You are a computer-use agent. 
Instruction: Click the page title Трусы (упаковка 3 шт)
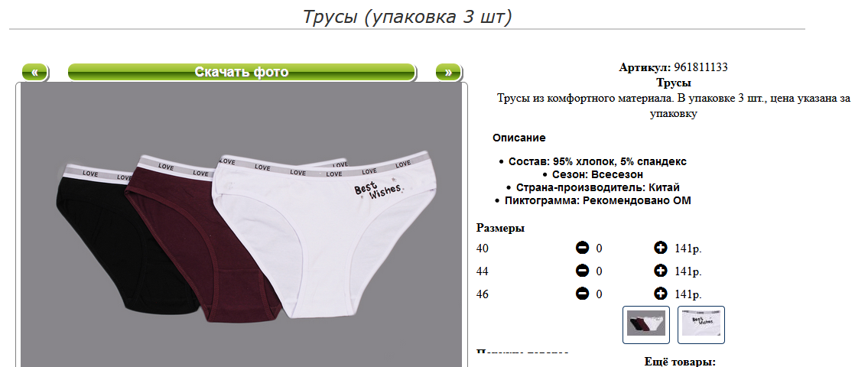click(407, 17)
